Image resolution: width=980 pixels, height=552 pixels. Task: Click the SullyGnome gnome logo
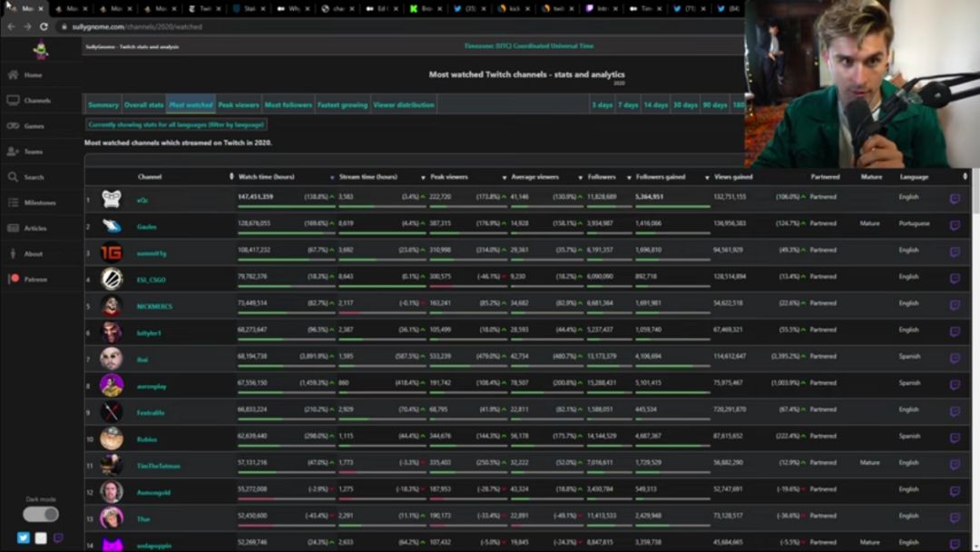click(x=41, y=50)
